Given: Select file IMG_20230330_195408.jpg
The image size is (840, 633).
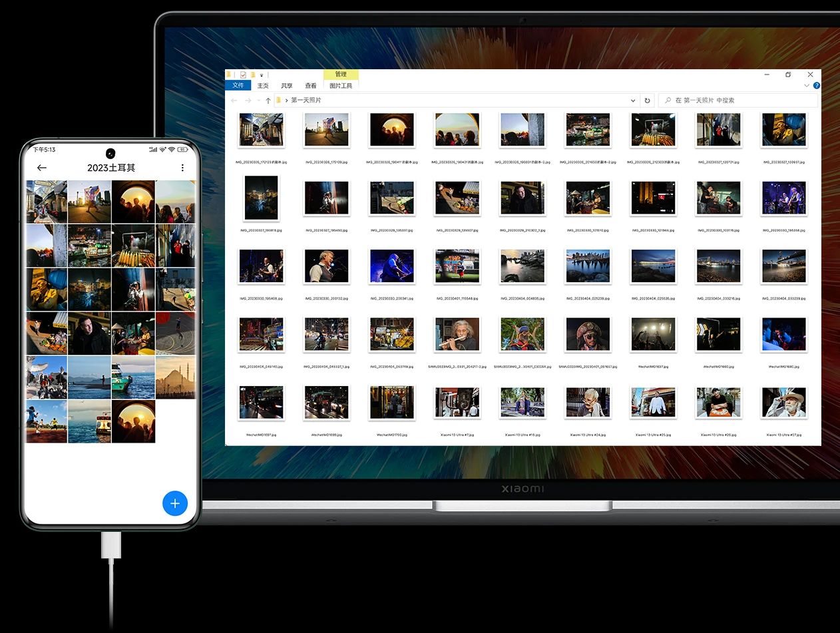Looking at the screenshot, I should 261,266.
